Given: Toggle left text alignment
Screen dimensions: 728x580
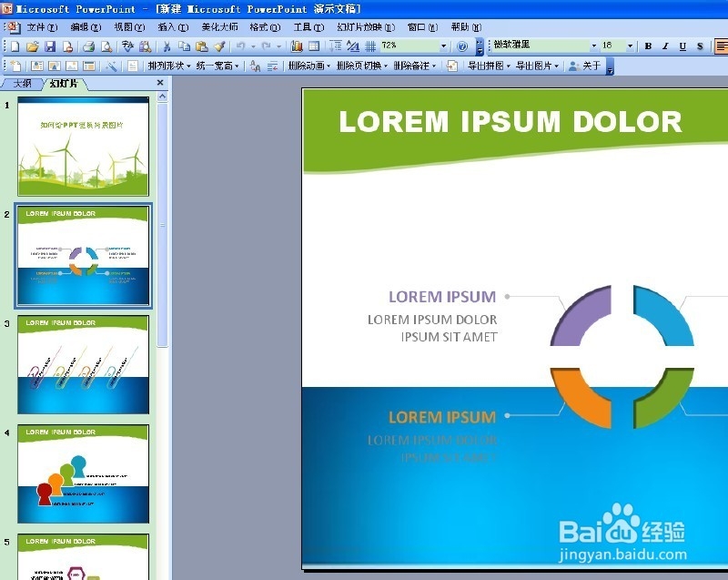Looking at the screenshot, I should pos(722,46).
